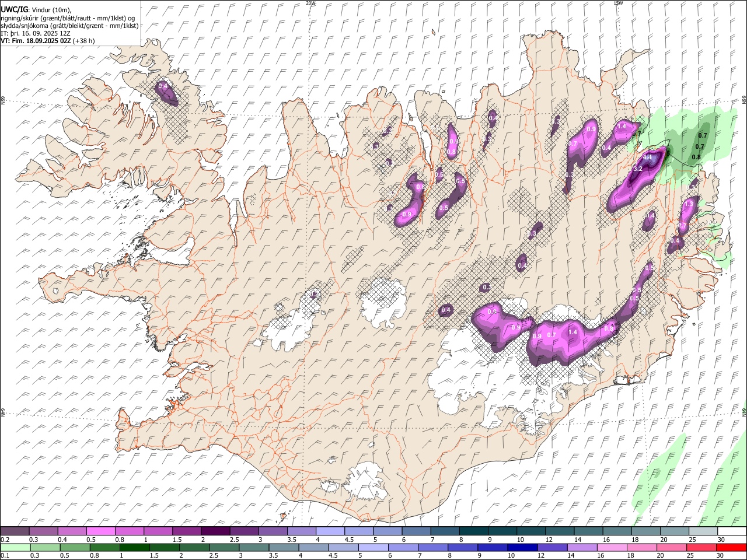Click the bright red lower swatch after 30
The height and width of the screenshot is (560, 747).
[x=731, y=547]
